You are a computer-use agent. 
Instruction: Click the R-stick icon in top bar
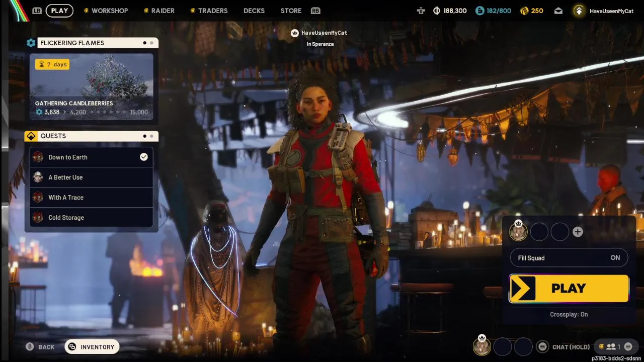pos(421,11)
